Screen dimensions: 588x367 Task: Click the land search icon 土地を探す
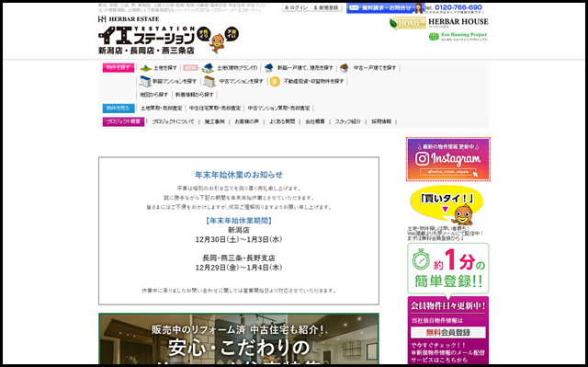(145, 68)
